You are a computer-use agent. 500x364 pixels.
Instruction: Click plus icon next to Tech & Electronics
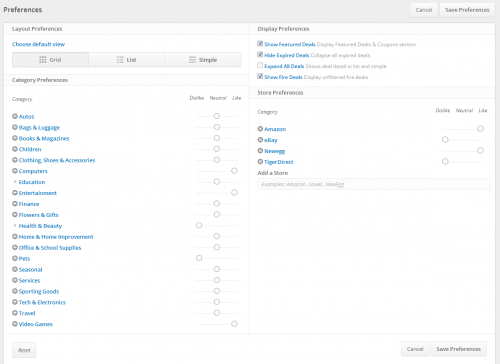(x=15, y=302)
